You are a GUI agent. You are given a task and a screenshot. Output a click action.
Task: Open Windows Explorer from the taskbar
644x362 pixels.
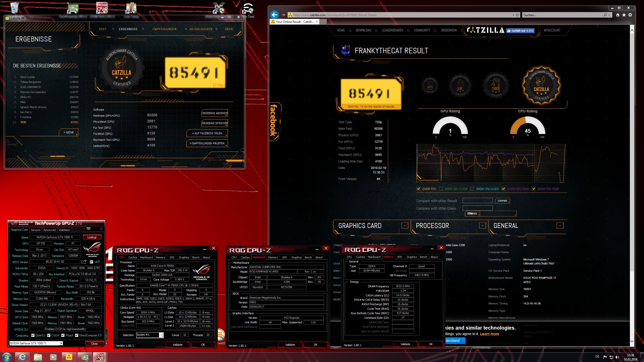[38, 357]
